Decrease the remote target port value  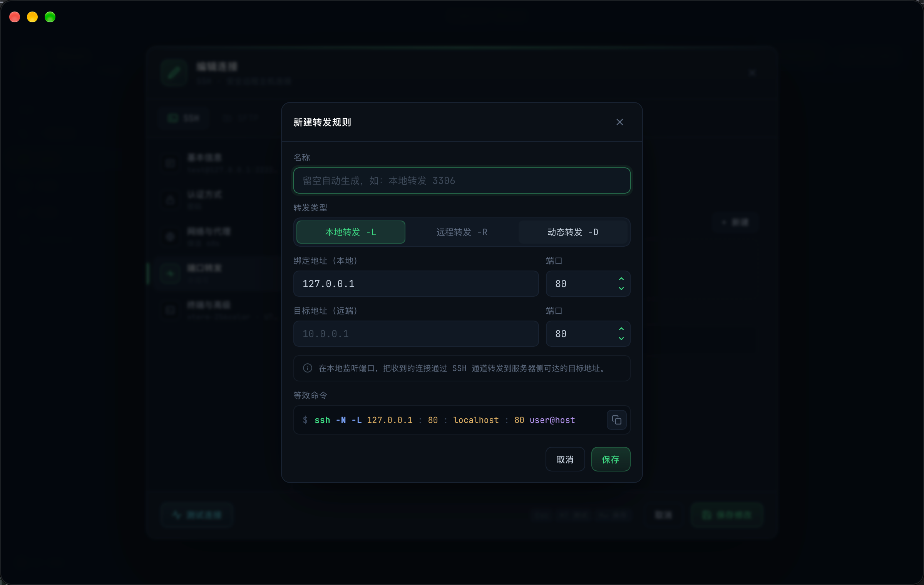pyautogui.click(x=621, y=339)
